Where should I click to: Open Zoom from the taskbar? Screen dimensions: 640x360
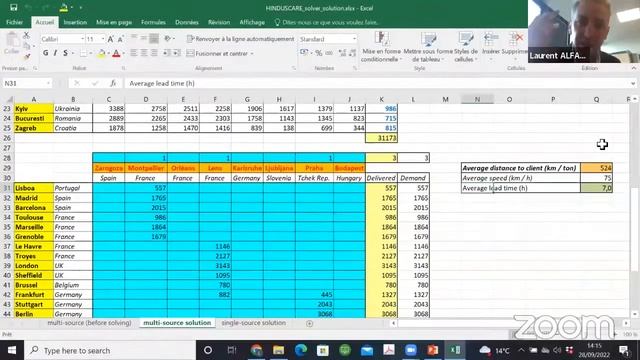pos(411,350)
